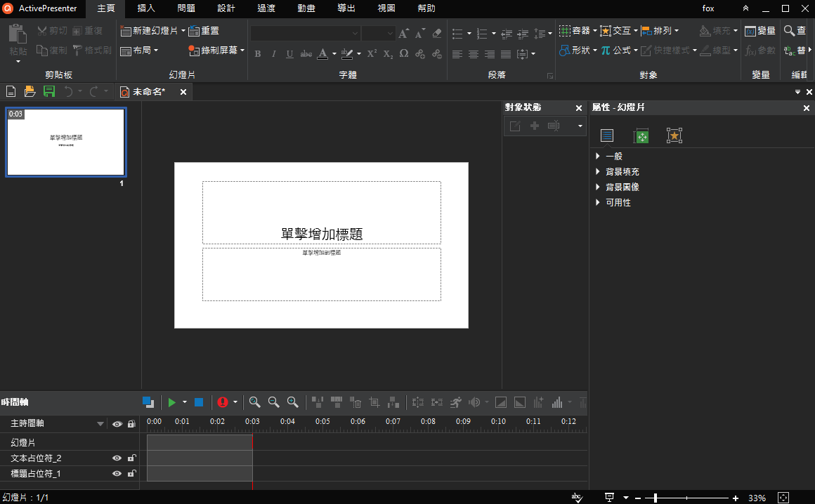Open a project with the folder icon
This screenshot has width=815, height=504.
pyautogui.click(x=30, y=92)
